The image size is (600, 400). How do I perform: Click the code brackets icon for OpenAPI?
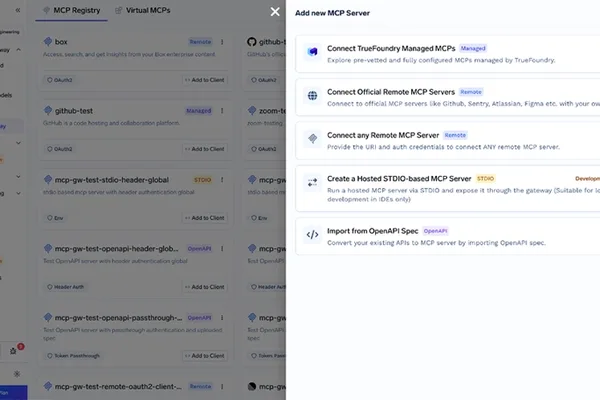pos(312,234)
